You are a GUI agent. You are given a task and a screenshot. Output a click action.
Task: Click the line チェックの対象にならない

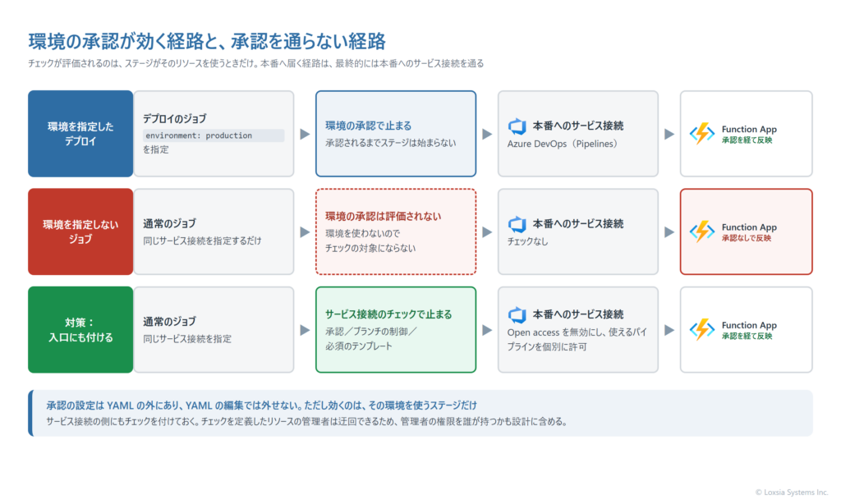[x=370, y=248]
